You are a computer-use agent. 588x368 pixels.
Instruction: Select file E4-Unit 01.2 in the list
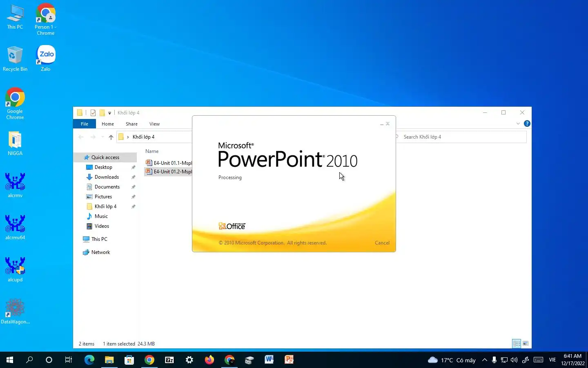pos(169,172)
